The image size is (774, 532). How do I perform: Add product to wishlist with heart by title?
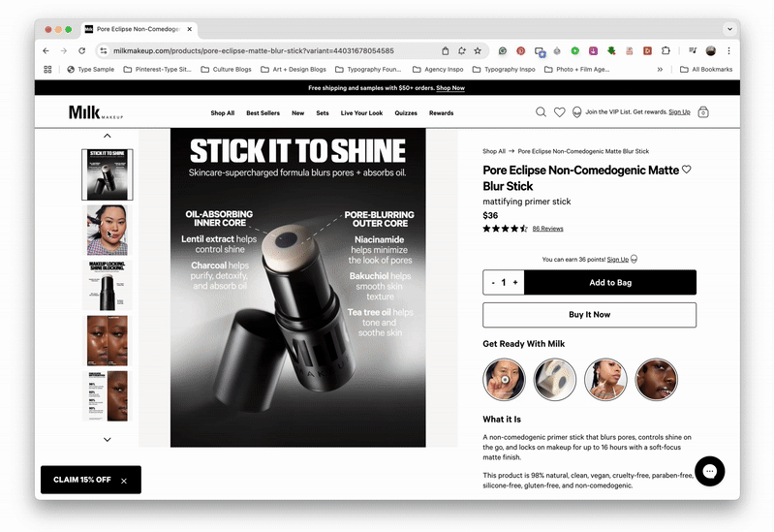point(686,170)
